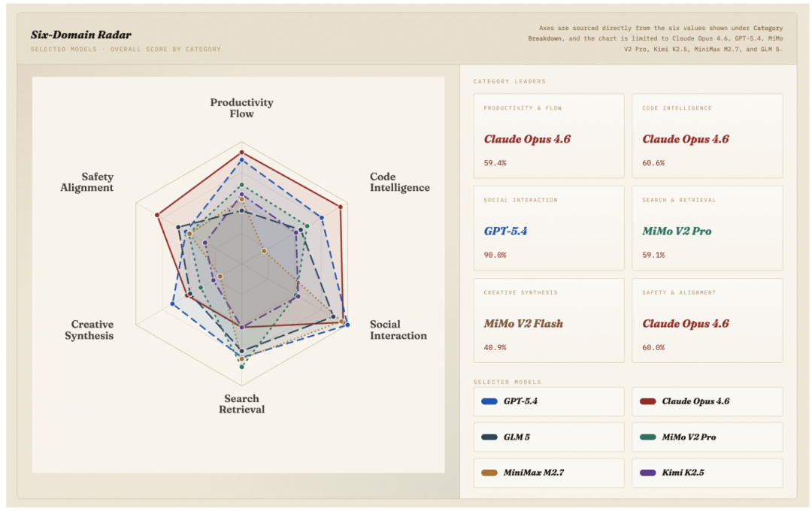Click the Creative Synthesis axis label
This screenshot has height=511, width=812.
[x=89, y=330]
